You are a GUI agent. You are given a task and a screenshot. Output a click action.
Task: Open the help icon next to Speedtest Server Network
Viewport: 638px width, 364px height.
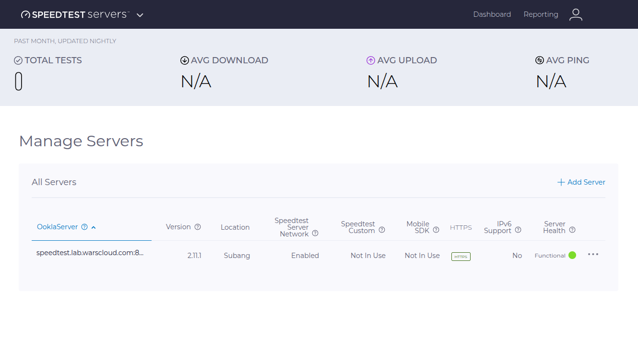coord(315,234)
